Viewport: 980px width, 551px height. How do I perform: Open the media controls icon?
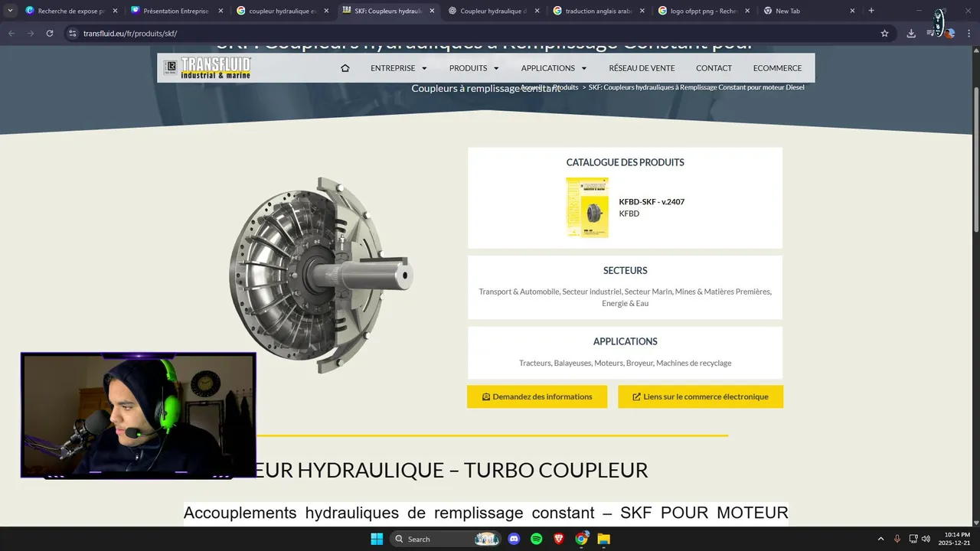tap(931, 34)
